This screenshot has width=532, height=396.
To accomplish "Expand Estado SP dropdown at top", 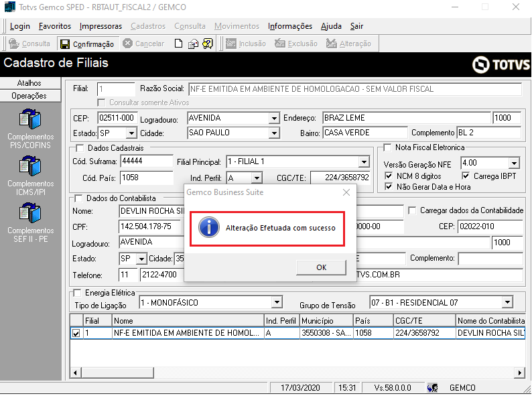I will 131,133.
